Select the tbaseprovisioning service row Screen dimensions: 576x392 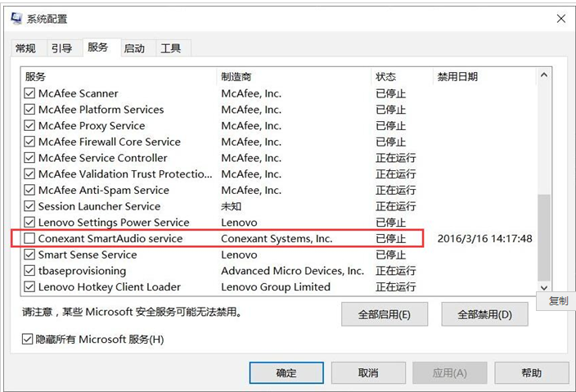(x=82, y=271)
